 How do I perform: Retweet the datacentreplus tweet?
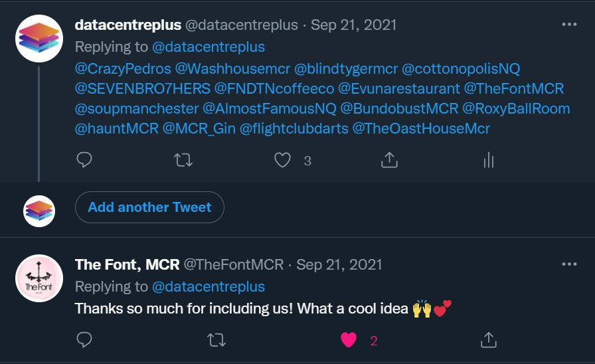[x=183, y=160]
